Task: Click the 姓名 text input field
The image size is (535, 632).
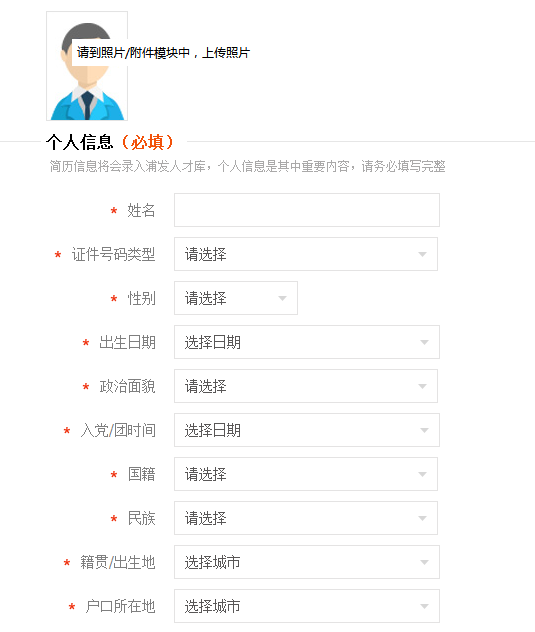Action: [307, 210]
